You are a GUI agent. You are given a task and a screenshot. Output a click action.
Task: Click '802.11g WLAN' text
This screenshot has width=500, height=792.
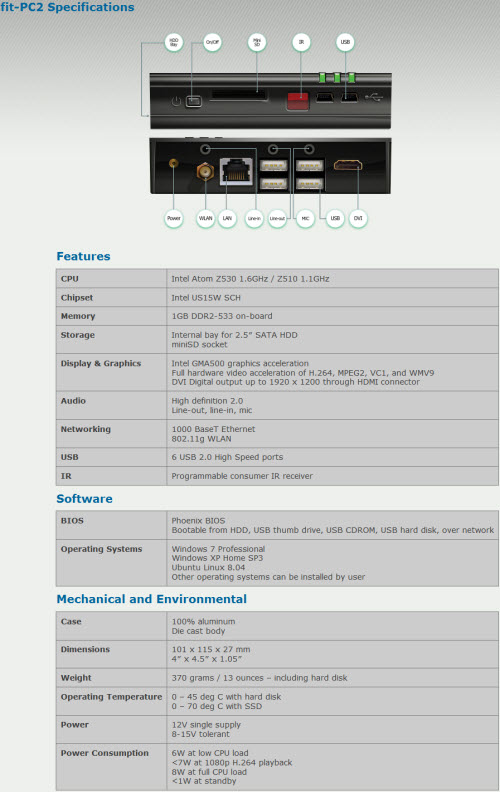[201, 438]
